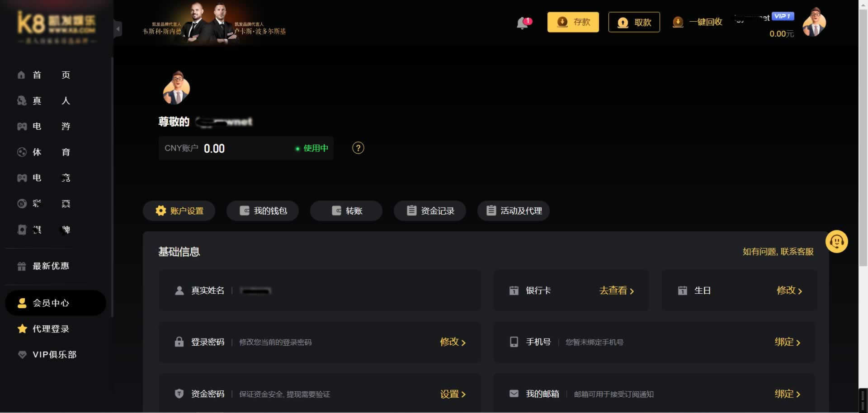Image resolution: width=868 pixels, height=413 pixels.
Task: Click the page vertical scrollbar
Action: pos(863,136)
